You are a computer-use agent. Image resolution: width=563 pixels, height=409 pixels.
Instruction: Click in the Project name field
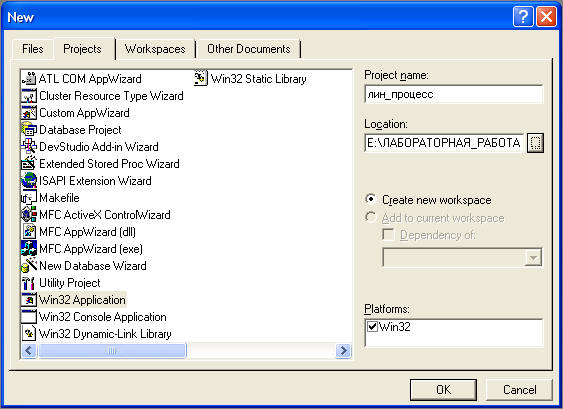[454, 94]
